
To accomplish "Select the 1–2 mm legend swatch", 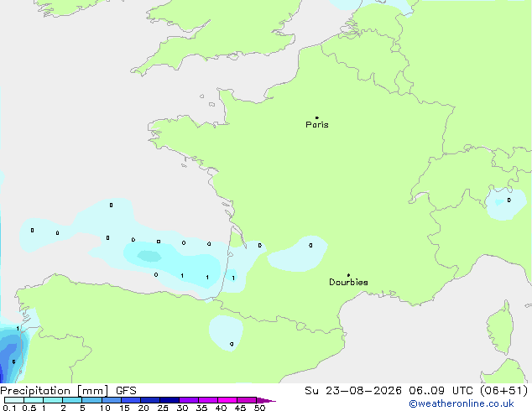I will coord(53,400).
